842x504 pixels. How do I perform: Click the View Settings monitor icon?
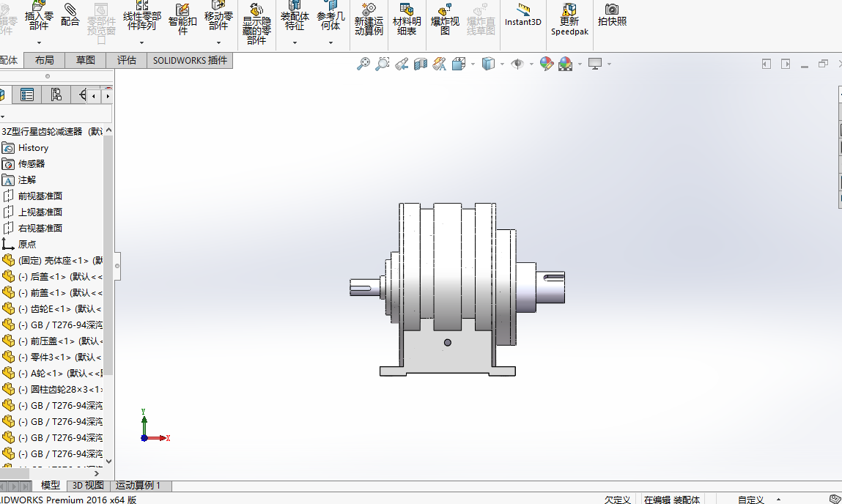click(595, 64)
